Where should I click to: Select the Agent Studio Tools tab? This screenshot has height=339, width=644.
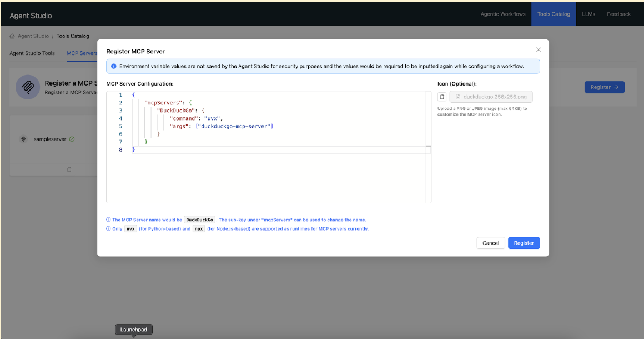point(32,53)
